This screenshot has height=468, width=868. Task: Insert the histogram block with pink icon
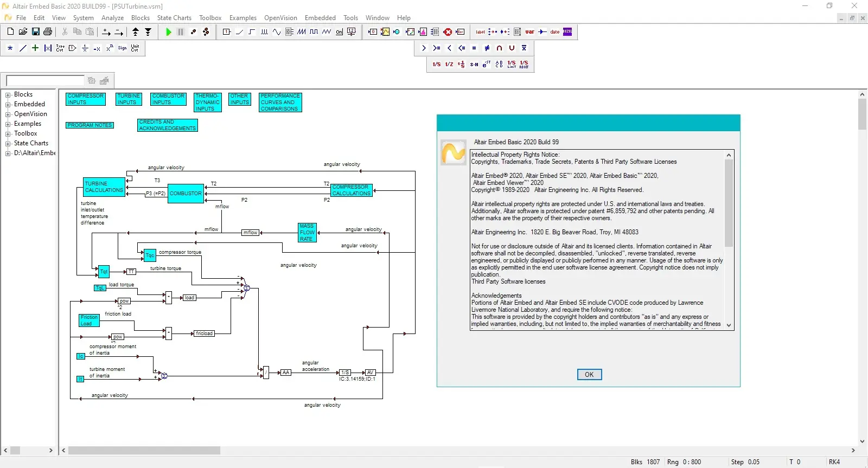coord(423,32)
